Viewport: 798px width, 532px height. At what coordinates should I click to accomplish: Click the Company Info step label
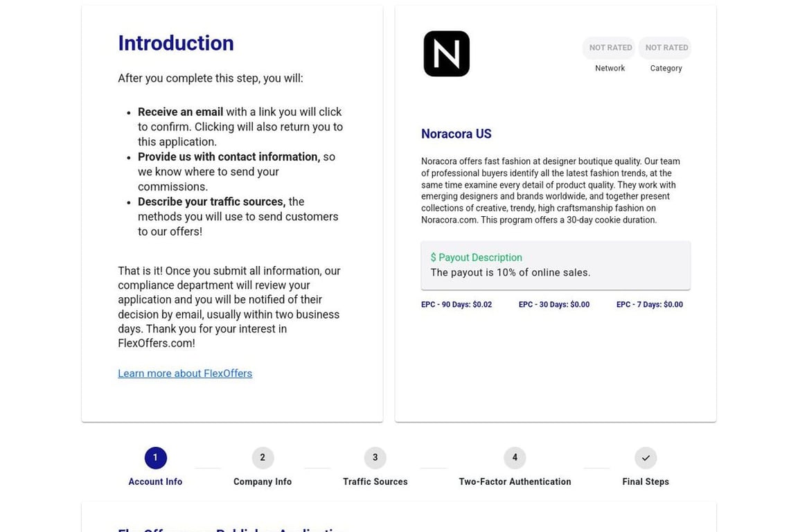(x=263, y=481)
